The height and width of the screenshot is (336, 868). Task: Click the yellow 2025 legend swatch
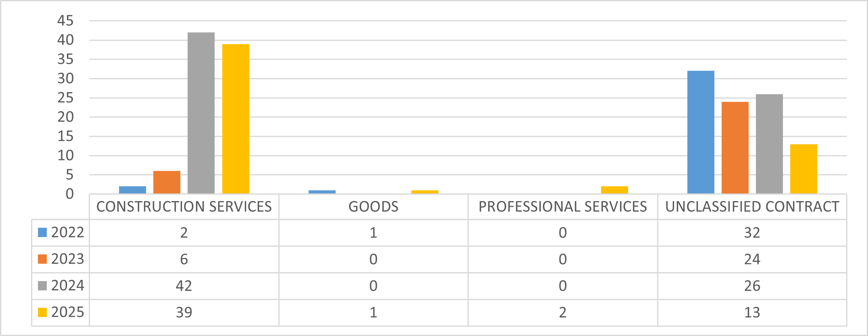[42, 313]
